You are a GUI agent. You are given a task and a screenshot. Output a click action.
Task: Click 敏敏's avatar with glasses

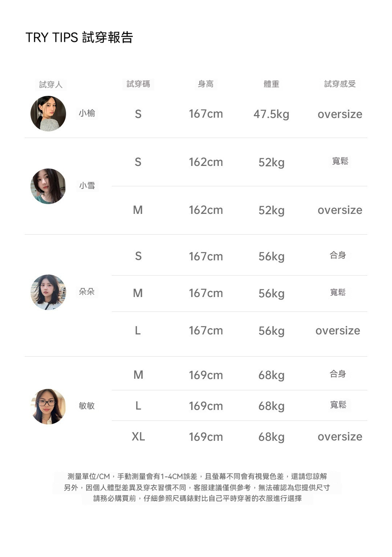pos(48,407)
